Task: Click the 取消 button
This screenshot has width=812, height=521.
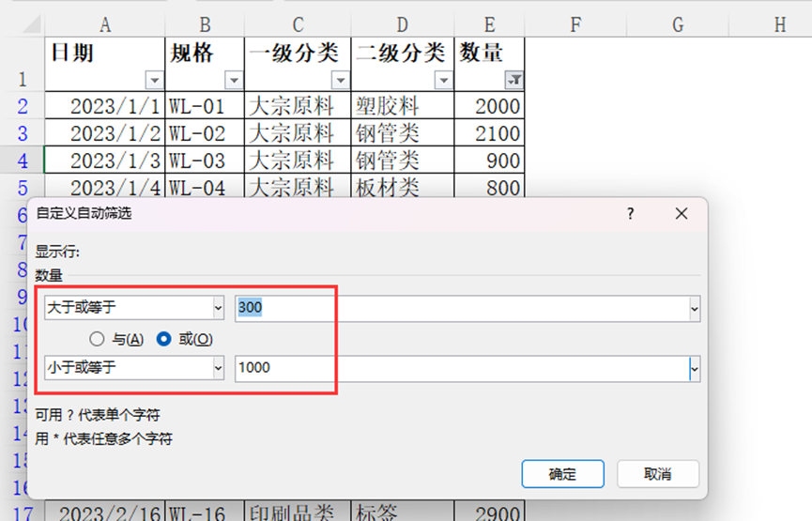Action: tap(658, 474)
